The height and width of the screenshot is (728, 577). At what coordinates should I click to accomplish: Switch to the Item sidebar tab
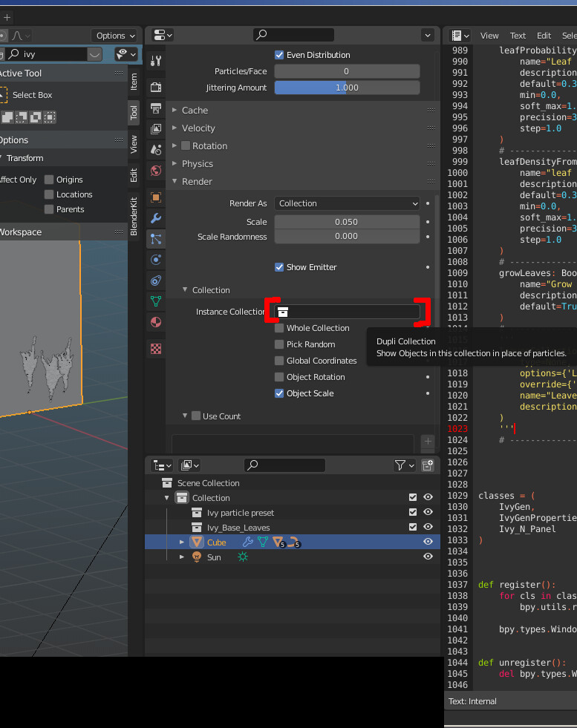pyautogui.click(x=134, y=82)
